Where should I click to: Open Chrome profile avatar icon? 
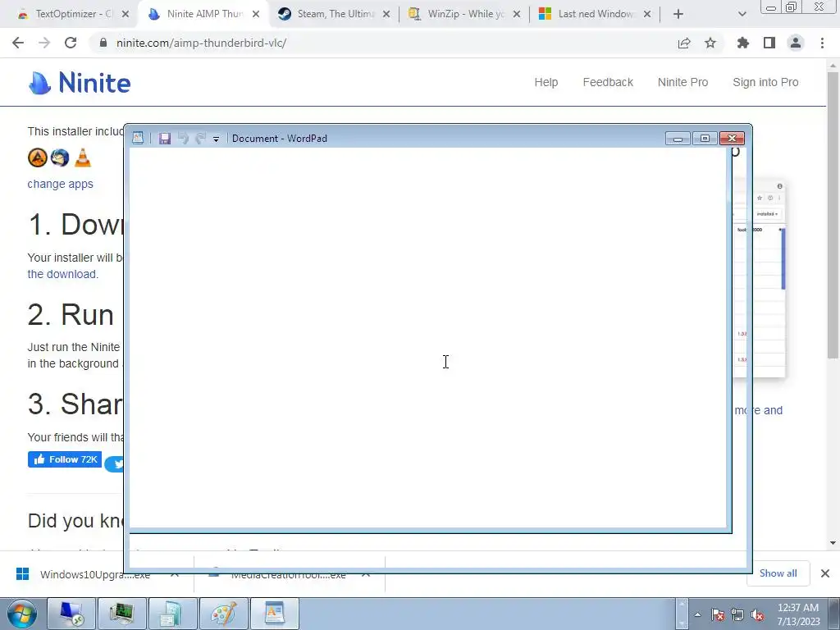pyautogui.click(x=796, y=43)
